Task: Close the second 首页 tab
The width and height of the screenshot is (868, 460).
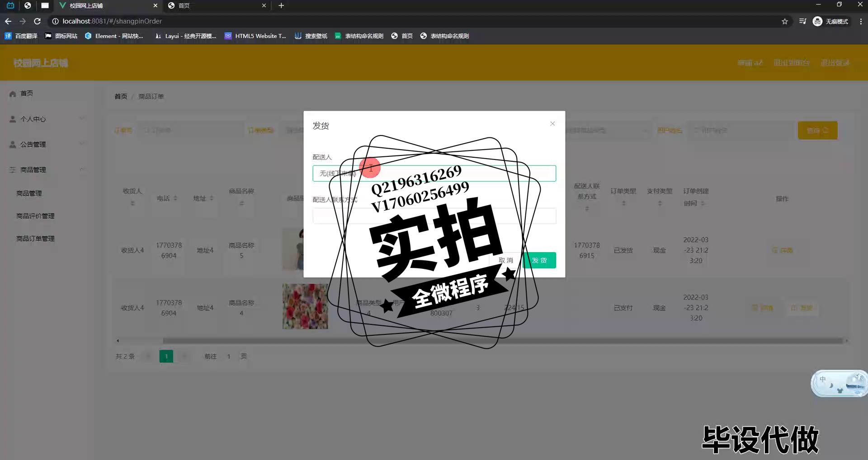Action: (x=264, y=5)
